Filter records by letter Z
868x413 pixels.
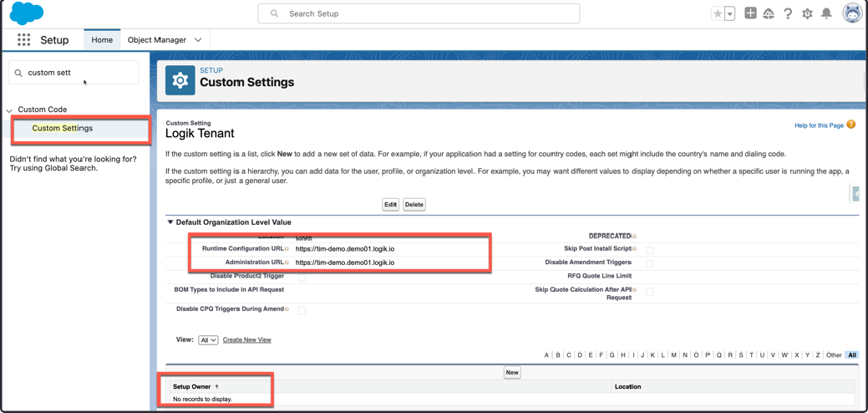tap(818, 354)
